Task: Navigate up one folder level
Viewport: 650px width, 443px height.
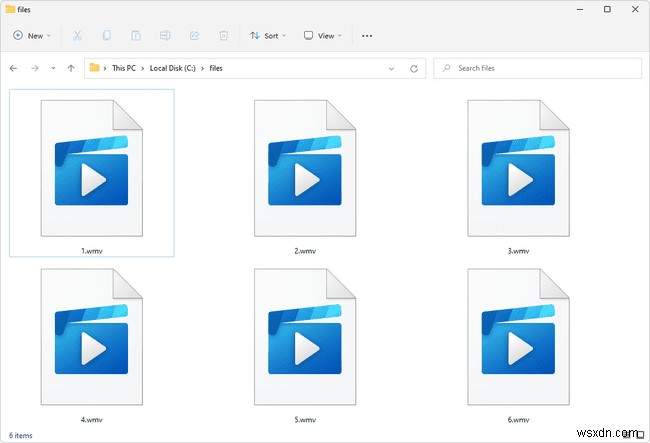Action: 70,68
